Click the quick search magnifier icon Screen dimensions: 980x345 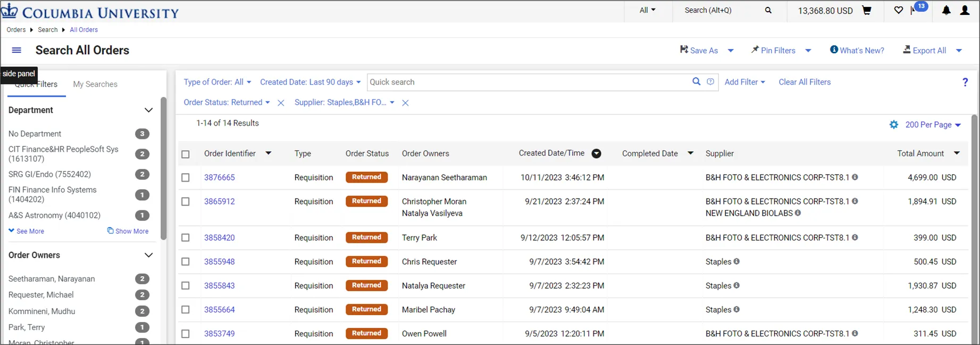[x=696, y=81]
